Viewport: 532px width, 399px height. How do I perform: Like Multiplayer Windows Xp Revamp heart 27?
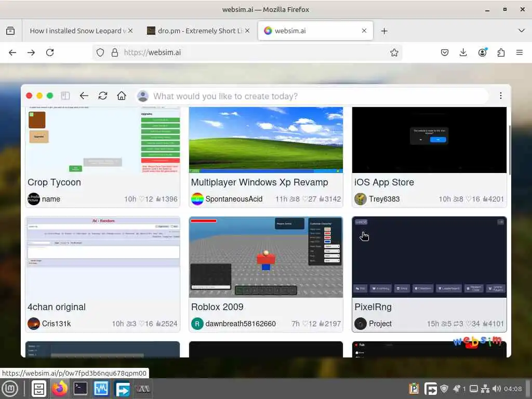pyautogui.click(x=310, y=199)
